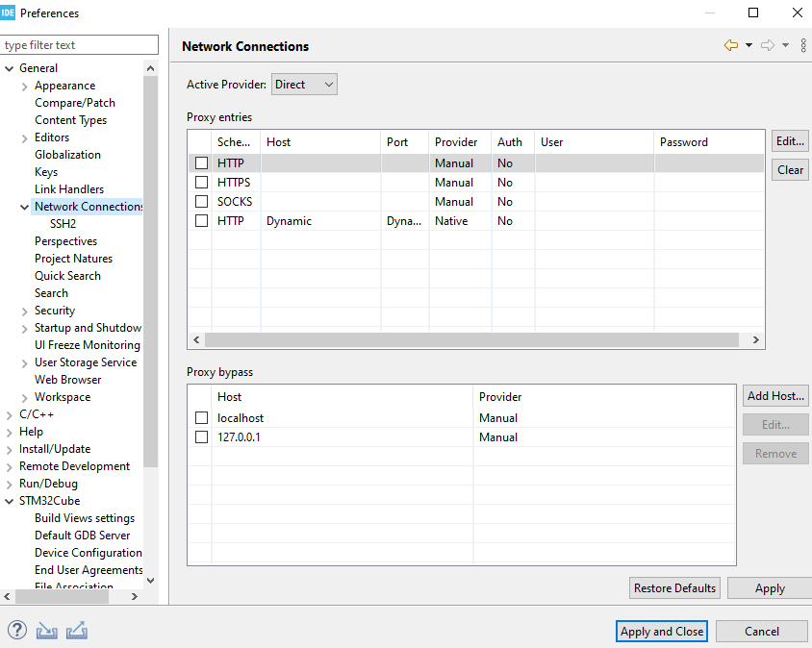The height and width of the screenshot is (648, 812).
Task: Expand the C/C++ preferences category
Action: click(10, 414)
